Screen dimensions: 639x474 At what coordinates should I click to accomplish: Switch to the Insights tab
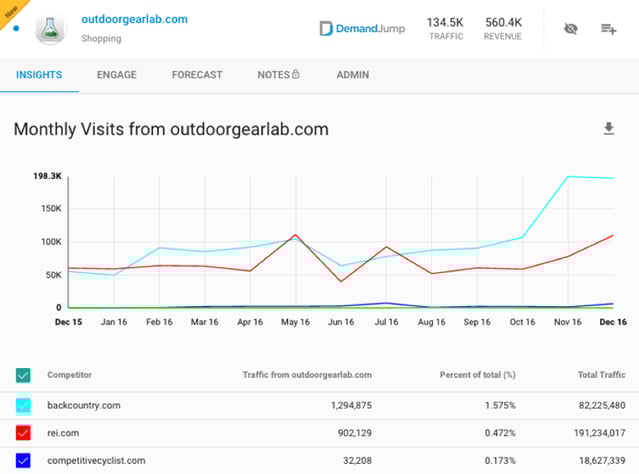coord(39,75)
